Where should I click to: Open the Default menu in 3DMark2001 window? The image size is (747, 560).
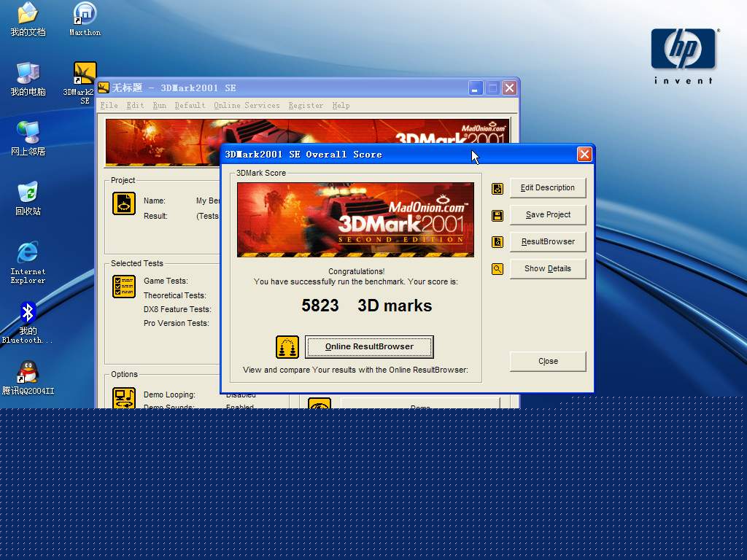[190, 105]
